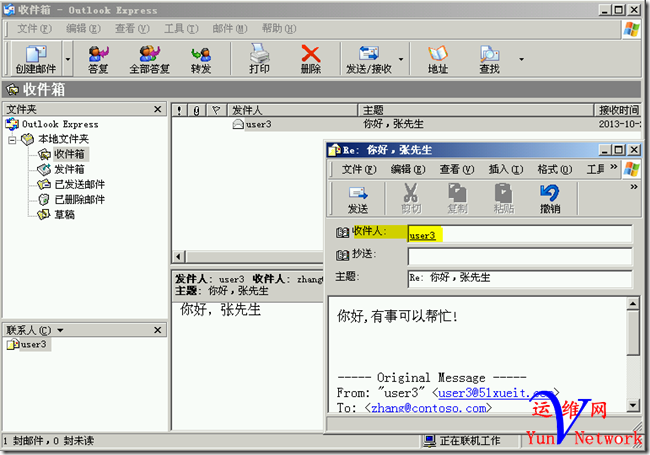Click Cut (剪切) icon in reply window
This screenshot has height=455, width=650.
coord(411,199)
